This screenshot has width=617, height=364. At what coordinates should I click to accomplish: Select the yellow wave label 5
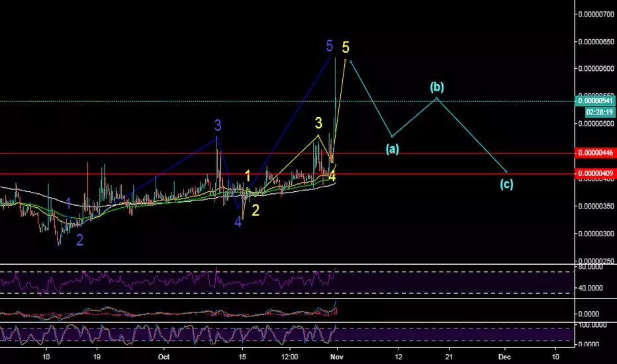pos(346,47)
